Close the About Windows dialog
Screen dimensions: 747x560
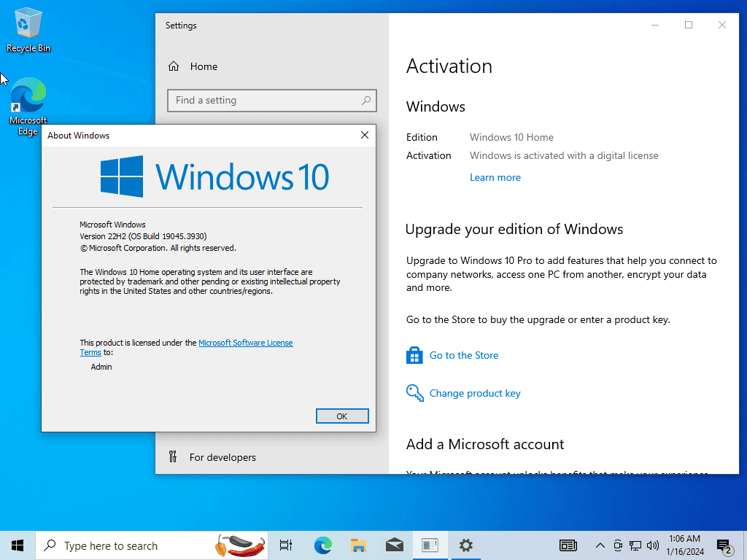365,135
